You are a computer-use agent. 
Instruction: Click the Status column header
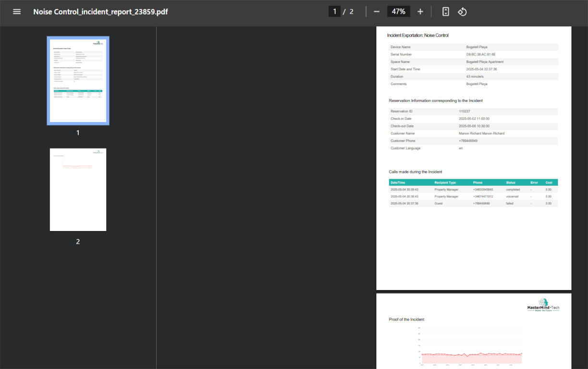(511, 183)
